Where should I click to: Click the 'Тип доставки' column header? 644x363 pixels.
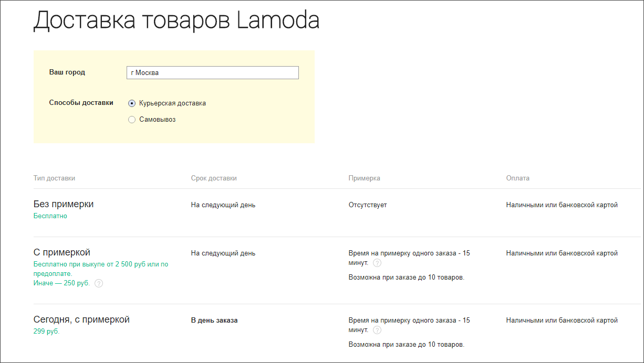(54, 178)
